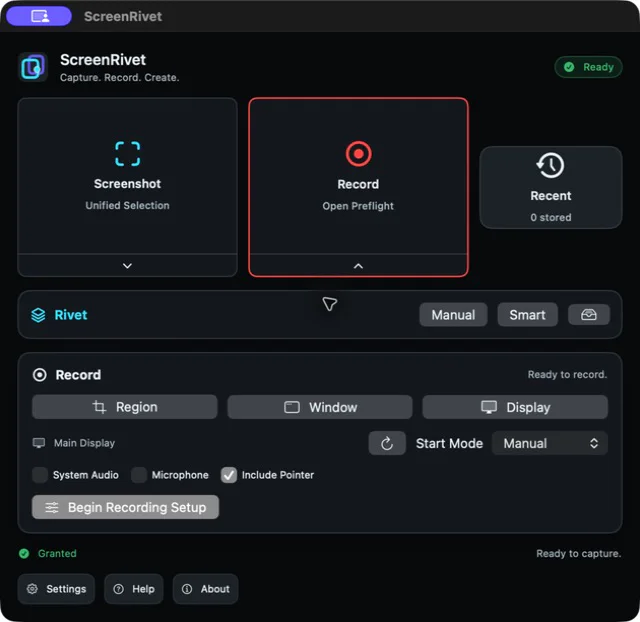Click the 'Start Mode' label
This screenshot has height=622, width=640.
449,443
